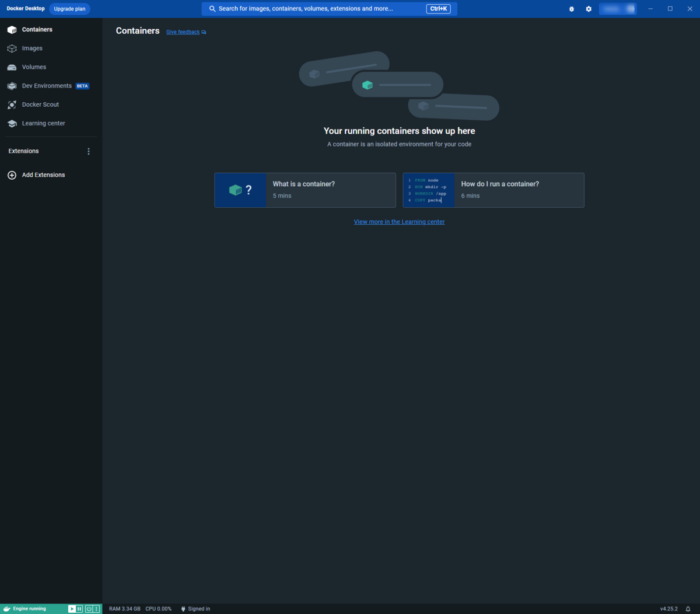Click the Ctrl+K shortcut badge
The image size is (700, 614).
click(x=438, y=9)
